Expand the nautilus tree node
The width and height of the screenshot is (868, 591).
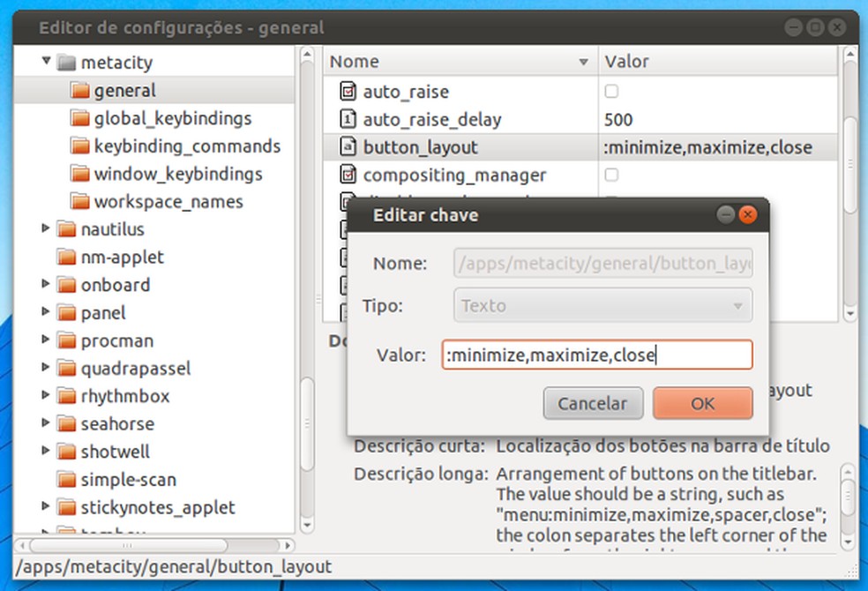point(46,228)
